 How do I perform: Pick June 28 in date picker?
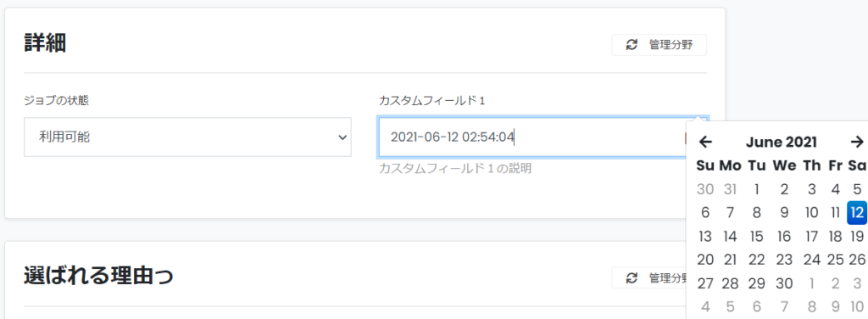730,284
